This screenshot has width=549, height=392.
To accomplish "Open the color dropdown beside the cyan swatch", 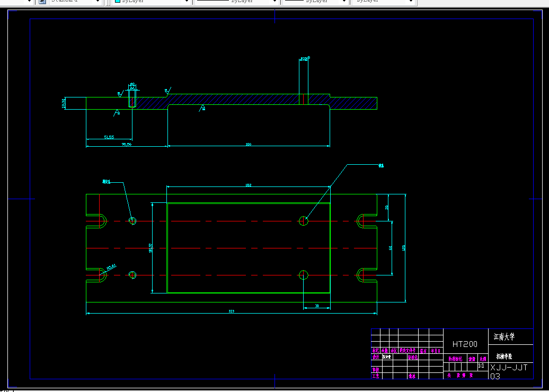I will tap(187, 2).
